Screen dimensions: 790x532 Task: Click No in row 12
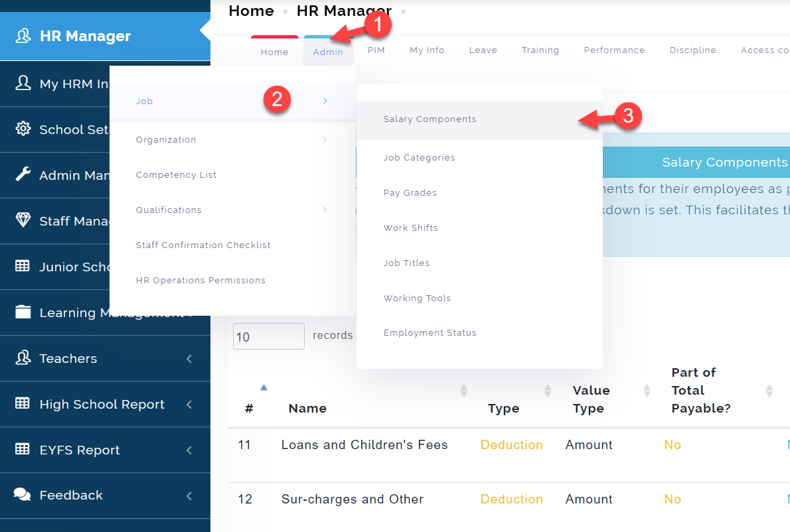point(672,499)
